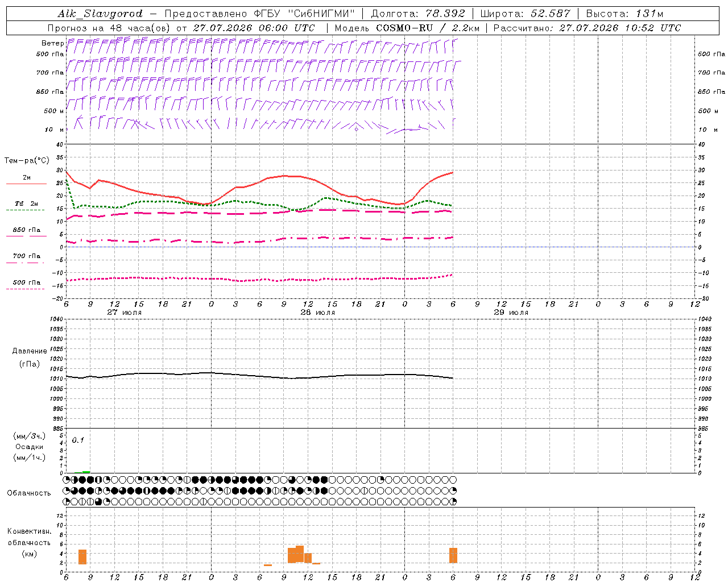Click the first orange convective cloud bar
728x582 pixels.
coord(82,557)
